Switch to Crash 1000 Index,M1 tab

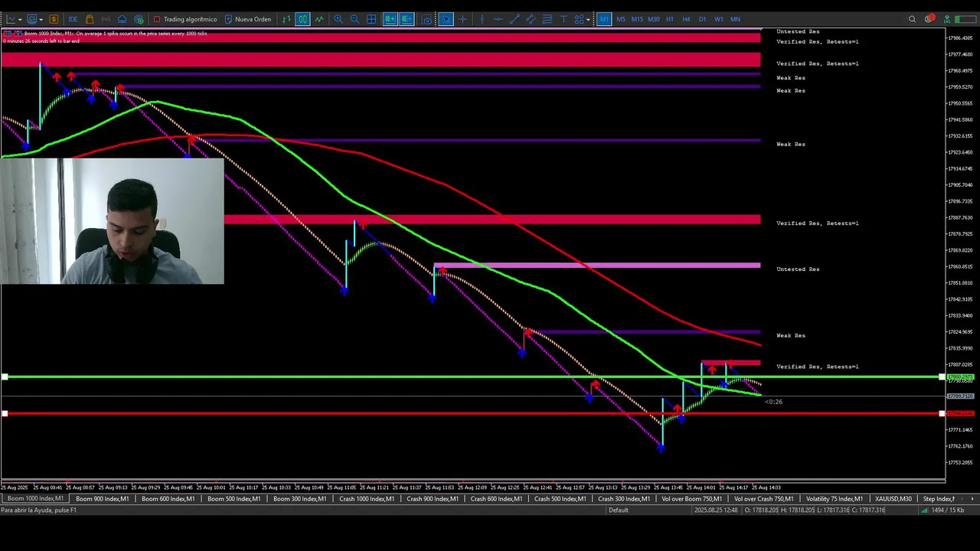(367, 499)
